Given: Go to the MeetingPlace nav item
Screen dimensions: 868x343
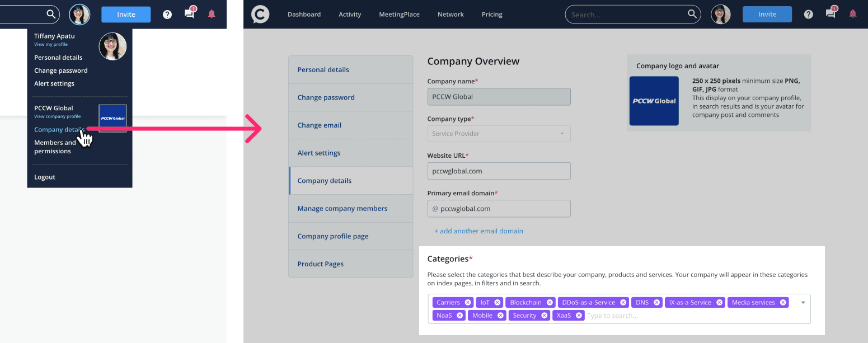Looking at the screenshot, I should coord(399,15).
